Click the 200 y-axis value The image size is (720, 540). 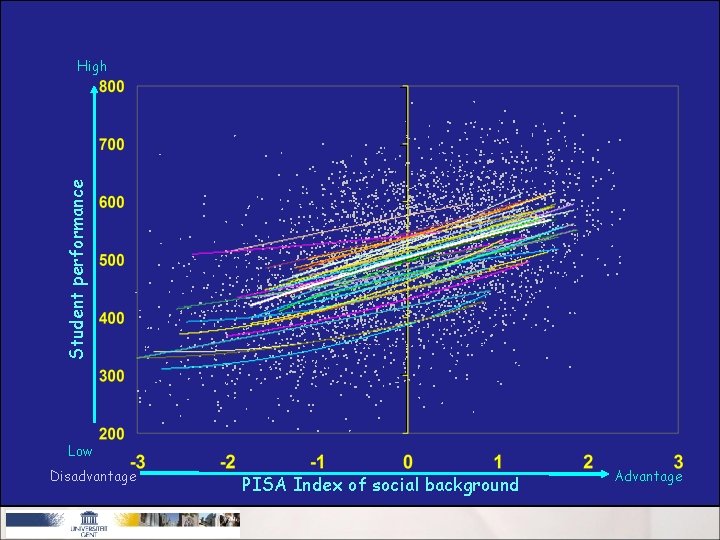coord(112,434)
